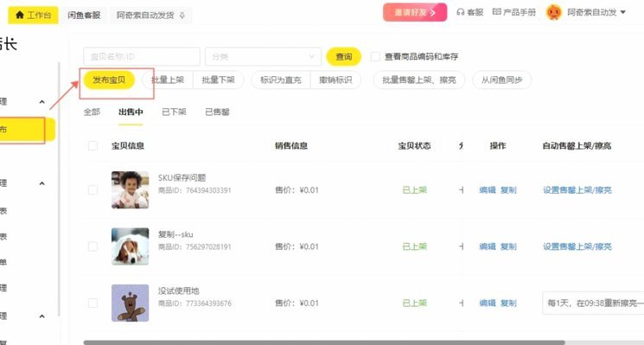Open the 产品手册 manual
Screen dimensions: 644x345
[513, 12]
